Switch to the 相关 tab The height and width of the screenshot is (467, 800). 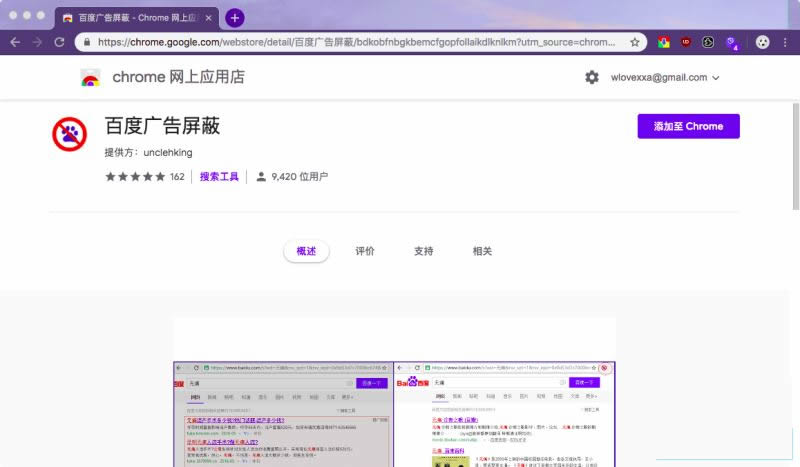[482, 251]
